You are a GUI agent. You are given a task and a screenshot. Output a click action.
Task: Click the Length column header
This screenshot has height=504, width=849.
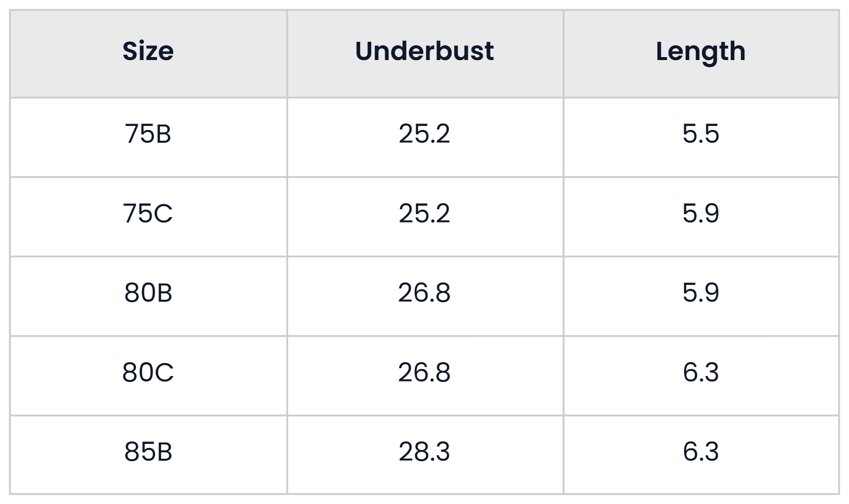(x=701, y=52)
